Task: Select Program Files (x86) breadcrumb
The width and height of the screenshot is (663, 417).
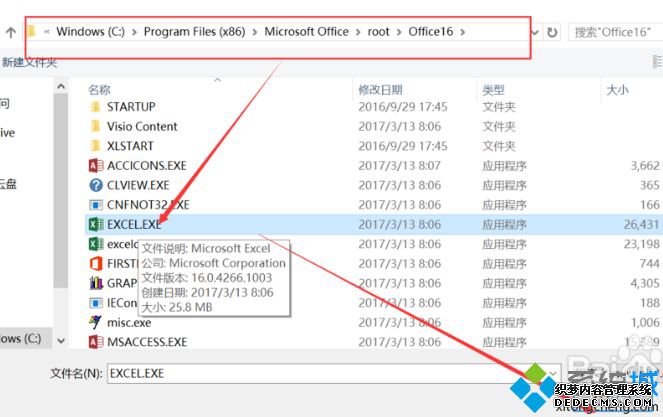Action: pyautogui.click(x=195, y=32)
